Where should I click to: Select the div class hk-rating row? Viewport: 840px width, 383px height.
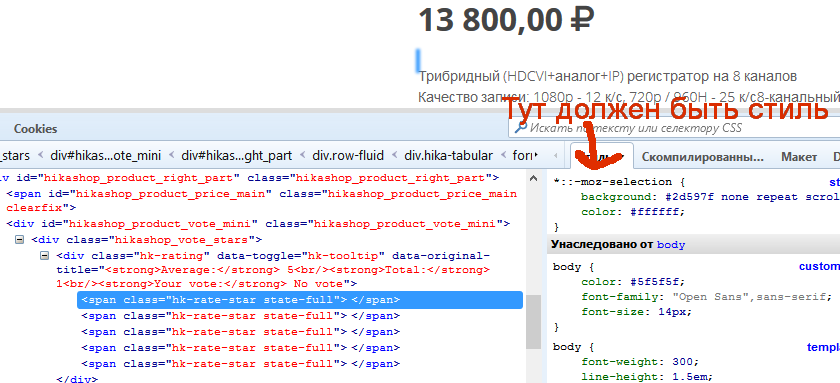click(273, 269)
